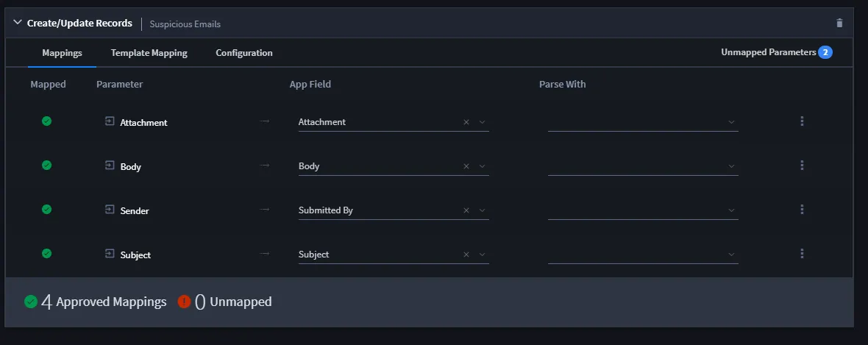Clear the Submitted By app field selection
This screenshot has width=868, height=345.
466,210
